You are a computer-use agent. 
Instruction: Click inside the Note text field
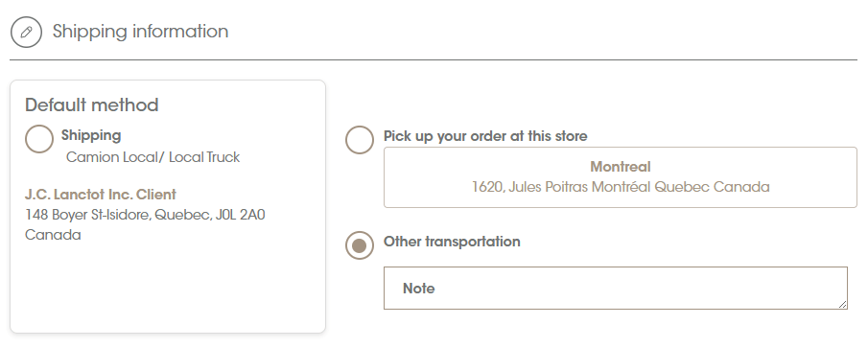click(616, 288)
